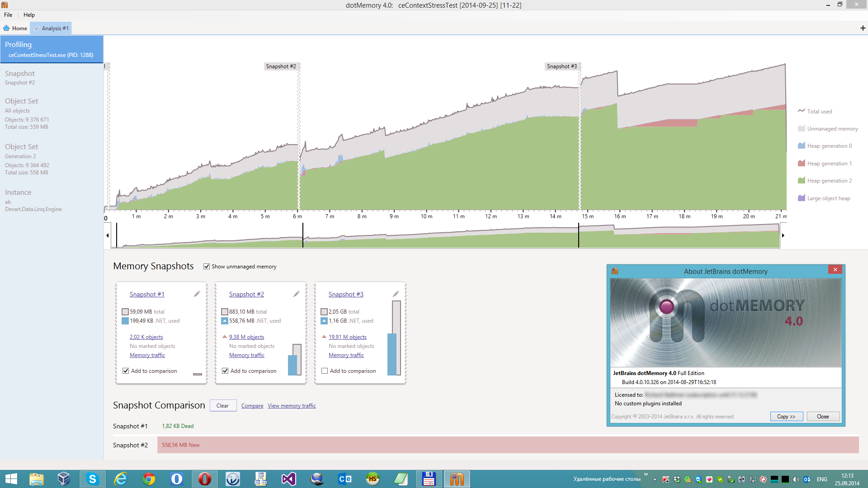This screenshot has height=488, width=868.
Task: Toggle Heap generation 2 legend entry
Action: (825, 181)
